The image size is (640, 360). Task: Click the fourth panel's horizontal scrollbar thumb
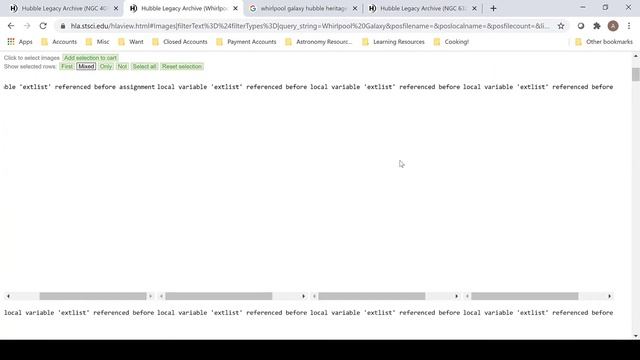525,296
